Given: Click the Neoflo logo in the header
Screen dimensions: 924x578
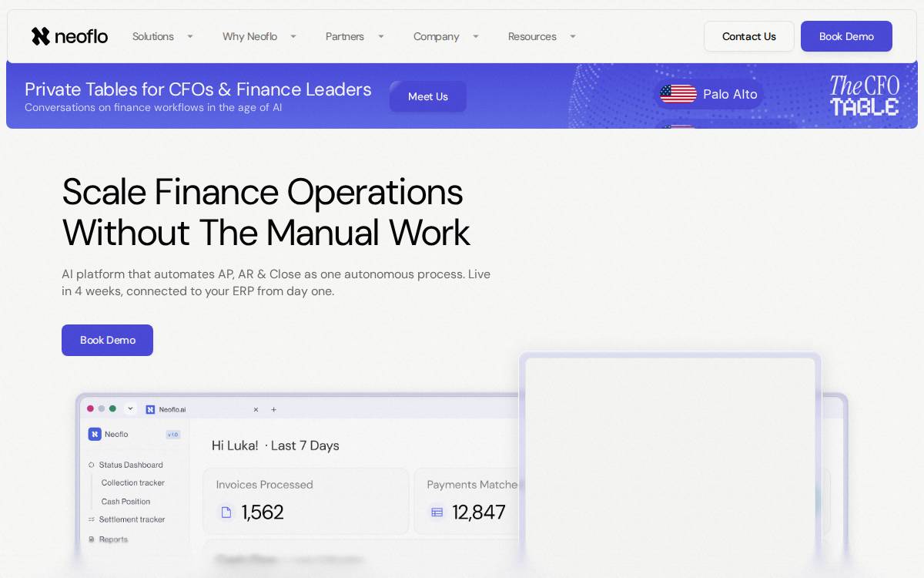Looking at the screenshot, I should (69, 36).
